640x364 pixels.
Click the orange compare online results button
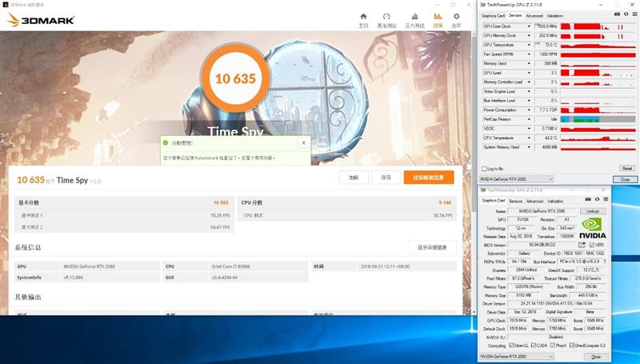(429, 178)
